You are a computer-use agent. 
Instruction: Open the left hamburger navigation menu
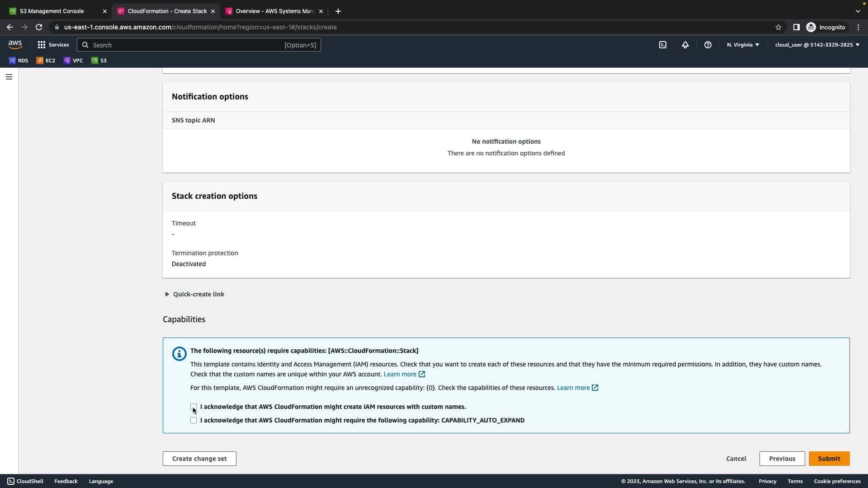[x=9, y=77]
